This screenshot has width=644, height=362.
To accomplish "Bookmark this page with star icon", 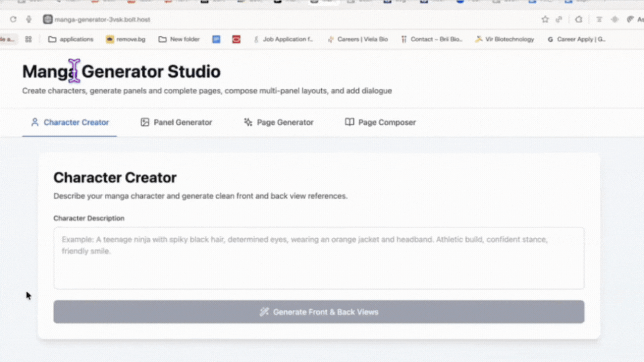I will click(x=545, y=19).
